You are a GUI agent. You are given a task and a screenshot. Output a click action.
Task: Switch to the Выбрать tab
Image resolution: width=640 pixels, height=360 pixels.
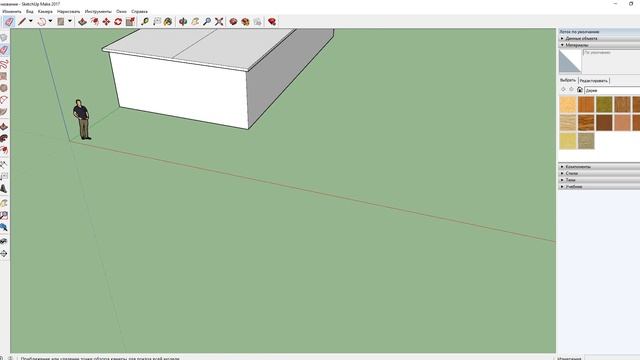(x=568, y=80)
